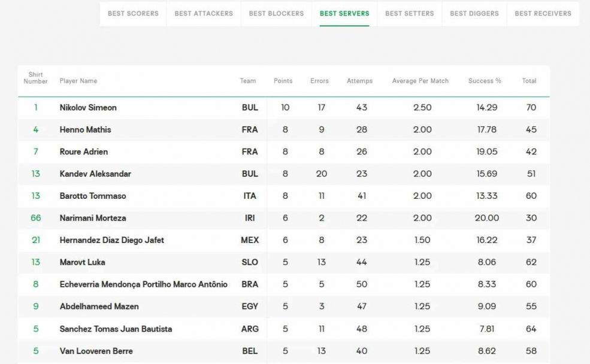This screenshot has height=364, width=590.
Task: Sort by Shirt Number column header
Action: point(35,78)
